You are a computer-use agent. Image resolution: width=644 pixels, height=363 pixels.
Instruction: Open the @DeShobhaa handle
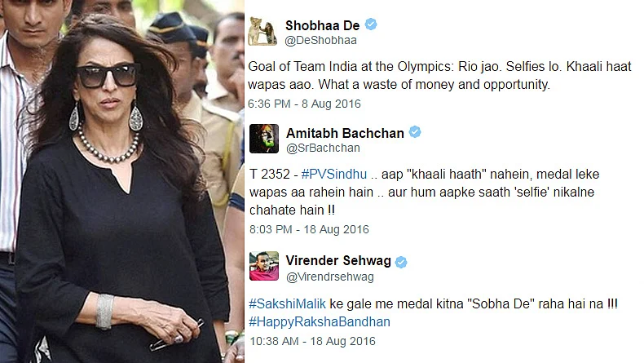pyautogui.click(x=320, y=40)
